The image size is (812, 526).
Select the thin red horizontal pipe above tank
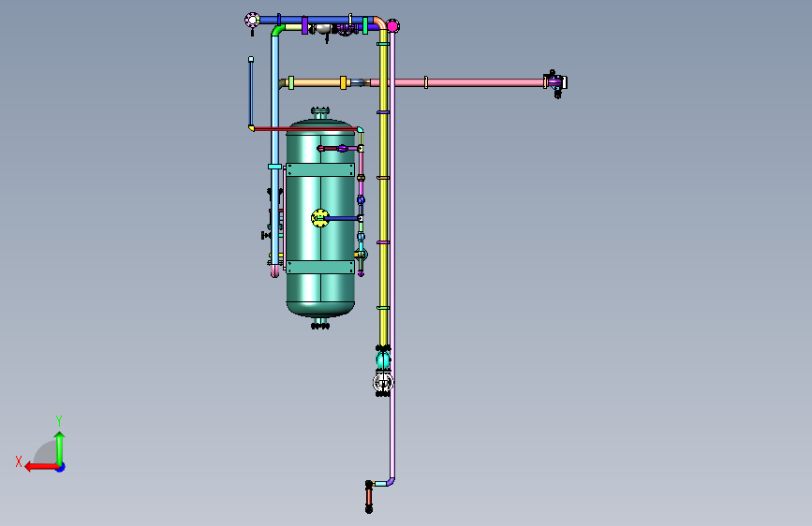304,128
